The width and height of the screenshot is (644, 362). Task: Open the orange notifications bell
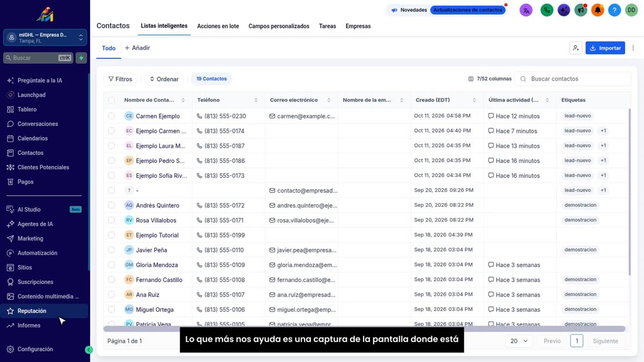(x=598, y=10)
